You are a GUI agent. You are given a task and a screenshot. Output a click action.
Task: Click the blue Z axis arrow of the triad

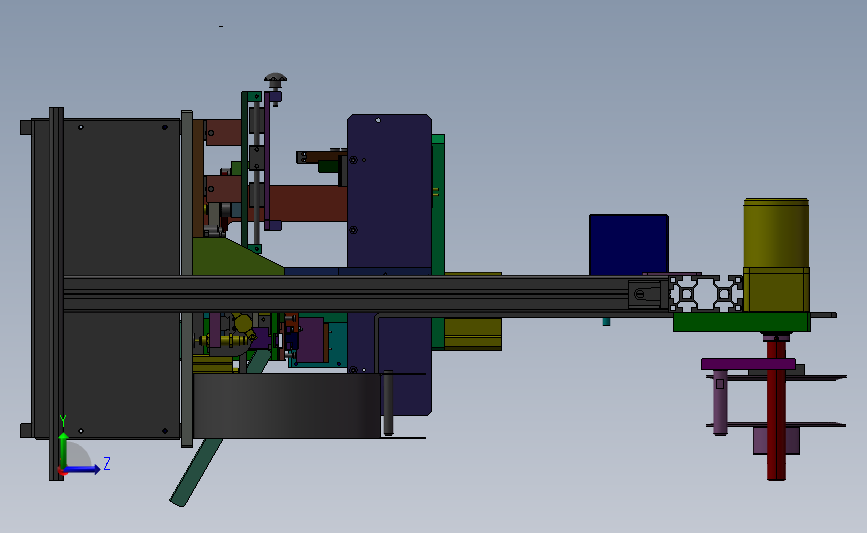tap(83, 469)
